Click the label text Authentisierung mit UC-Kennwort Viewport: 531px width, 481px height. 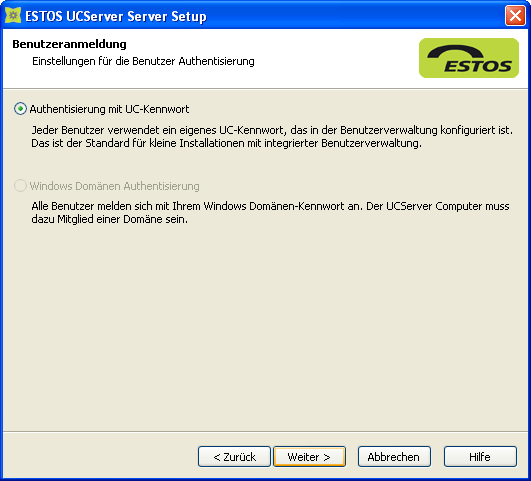point(109,109)
